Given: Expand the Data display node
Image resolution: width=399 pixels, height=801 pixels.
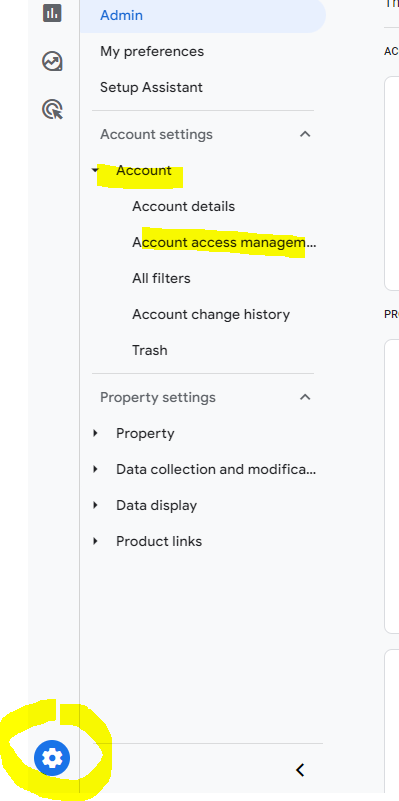Looking at the screenshot, I should 95,505.
